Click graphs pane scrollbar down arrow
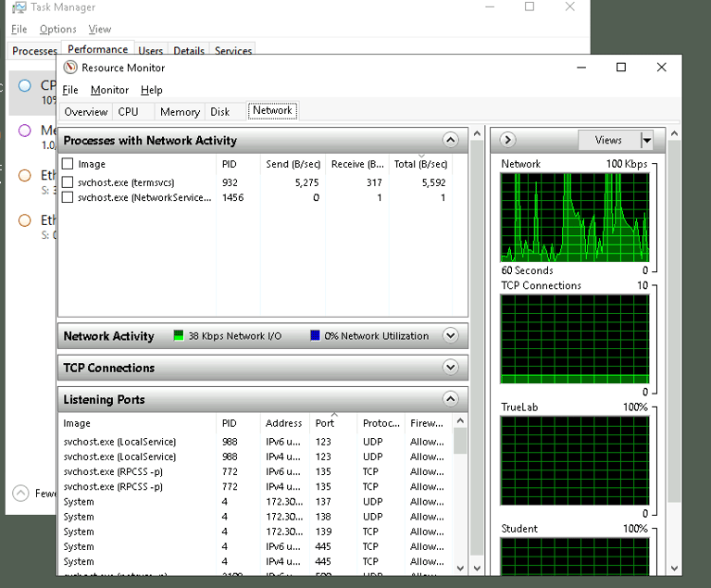The width and height of the screenshot is (711, 588). pyautogui.click(x=674, y=568)
